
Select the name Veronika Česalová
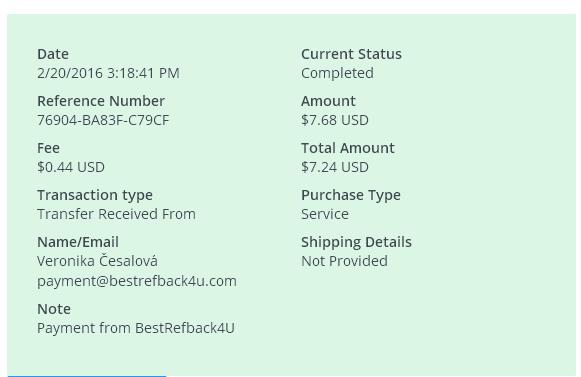point(97,261)
